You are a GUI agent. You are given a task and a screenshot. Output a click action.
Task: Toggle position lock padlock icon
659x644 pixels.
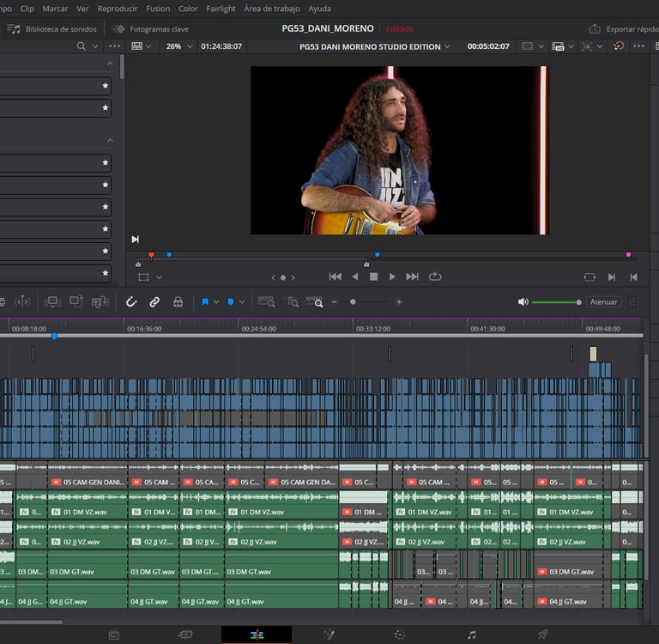(178, 302)
